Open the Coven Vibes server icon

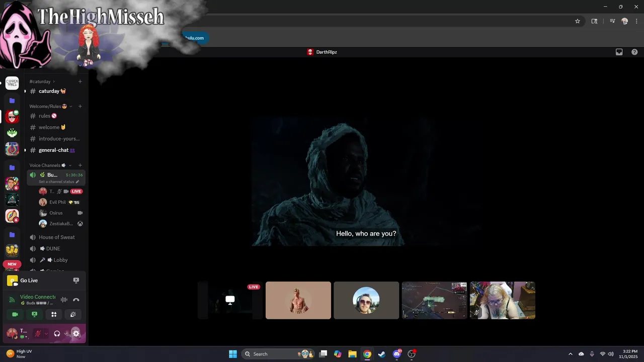point(12,83)
